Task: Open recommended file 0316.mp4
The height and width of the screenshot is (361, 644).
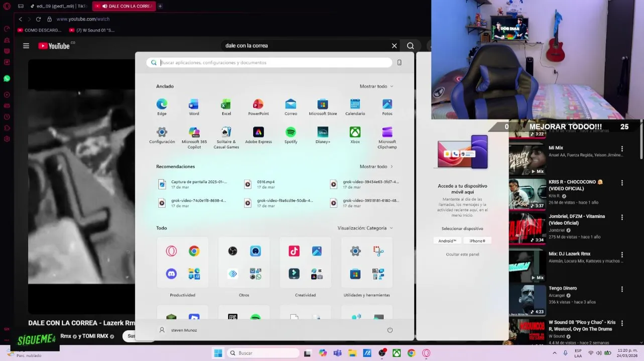Action: tap(261, 184)
